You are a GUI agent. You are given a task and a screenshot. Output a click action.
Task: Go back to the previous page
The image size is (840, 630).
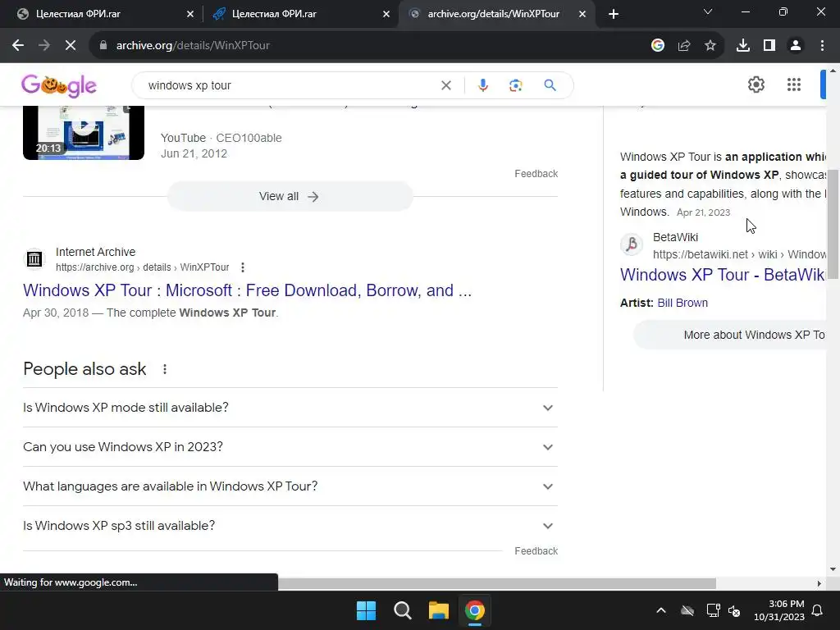click(18, 46)
